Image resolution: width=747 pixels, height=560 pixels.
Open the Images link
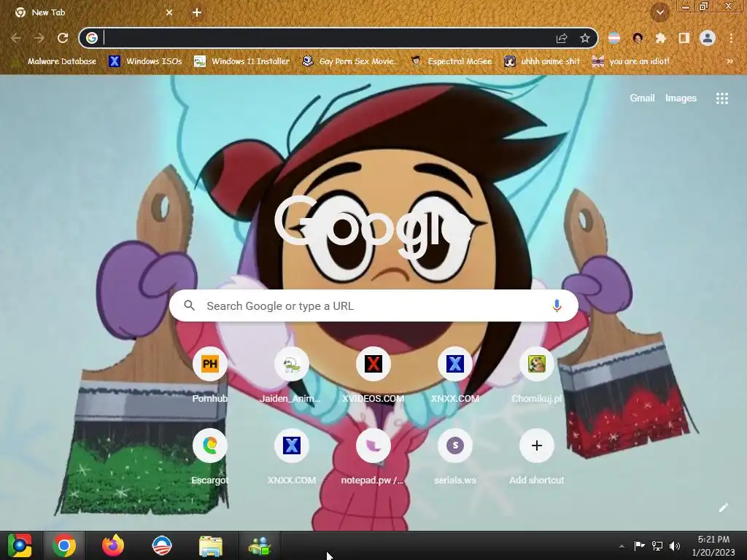click(681, 98)
